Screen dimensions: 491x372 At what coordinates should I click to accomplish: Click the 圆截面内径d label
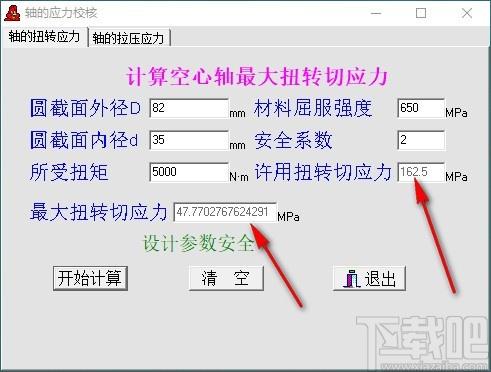pos(84,140)
